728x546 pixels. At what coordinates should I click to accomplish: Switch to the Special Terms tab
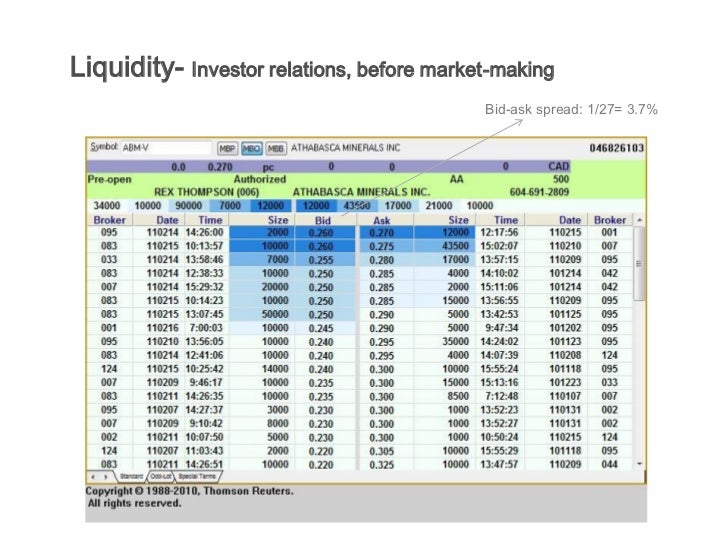point(197,476)
